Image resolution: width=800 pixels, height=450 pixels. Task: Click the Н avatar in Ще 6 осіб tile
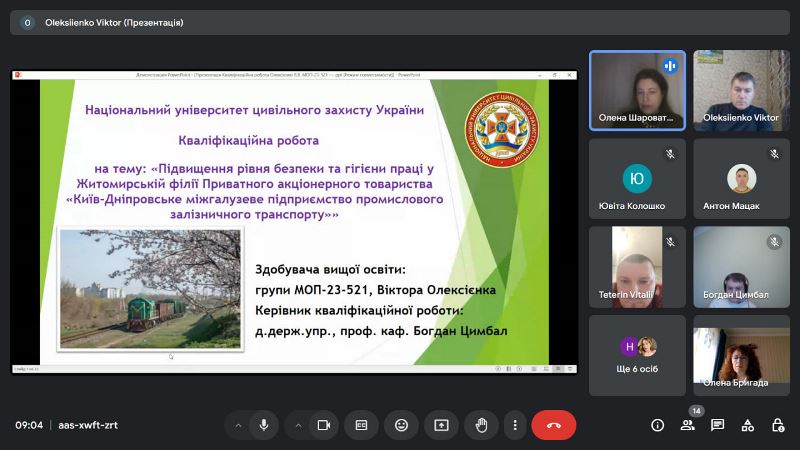click(629, 347)
